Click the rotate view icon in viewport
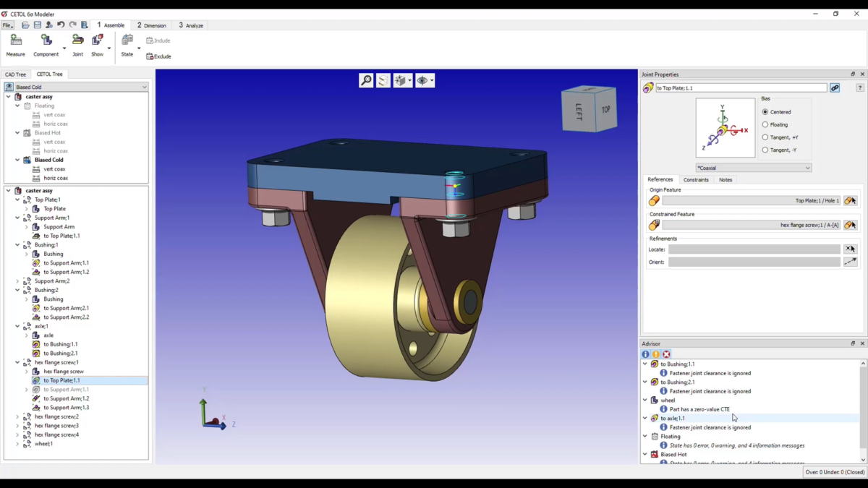 (x=383, y=80)
